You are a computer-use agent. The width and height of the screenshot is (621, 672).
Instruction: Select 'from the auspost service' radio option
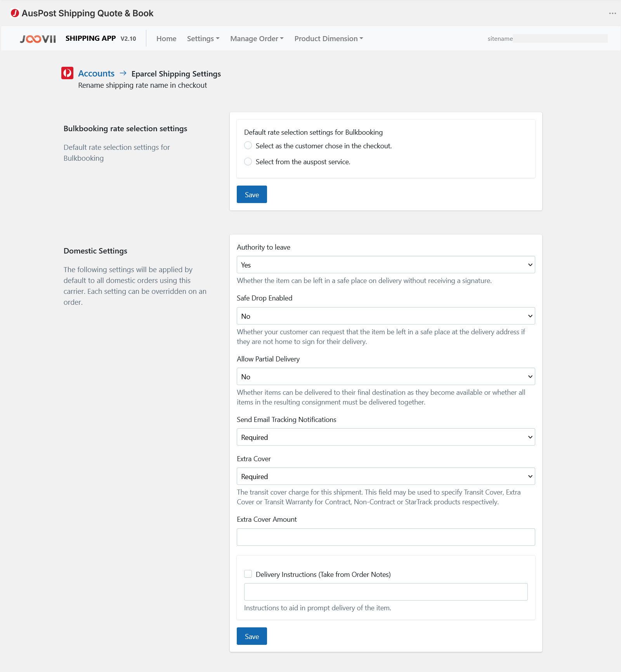coord(248,161)
